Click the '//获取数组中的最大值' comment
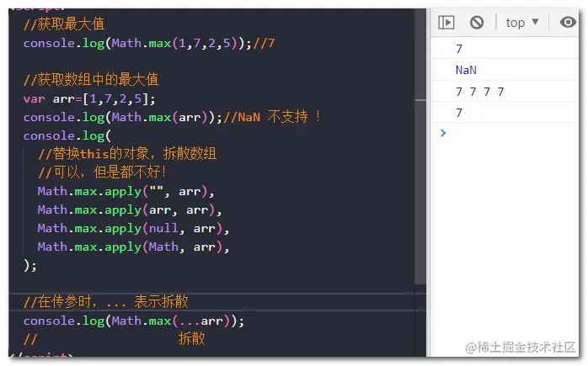This screenshot has height=366, width=588. (x=91, y=80)
